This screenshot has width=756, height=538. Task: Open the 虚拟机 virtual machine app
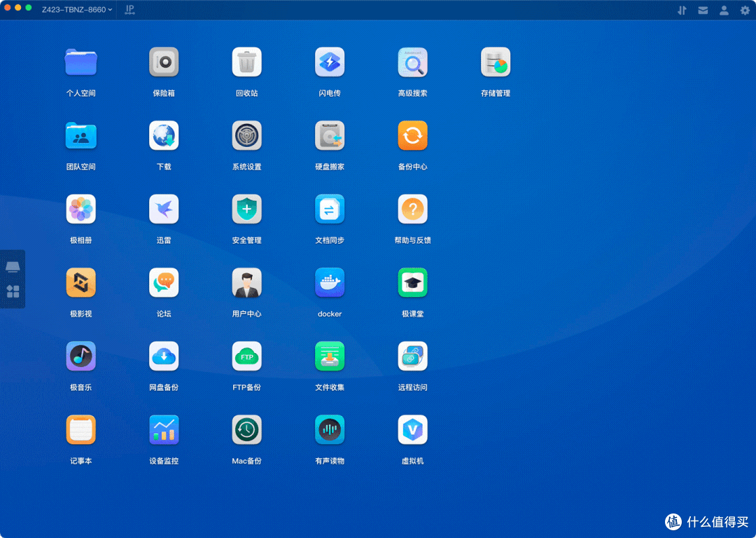pos(413,429)
